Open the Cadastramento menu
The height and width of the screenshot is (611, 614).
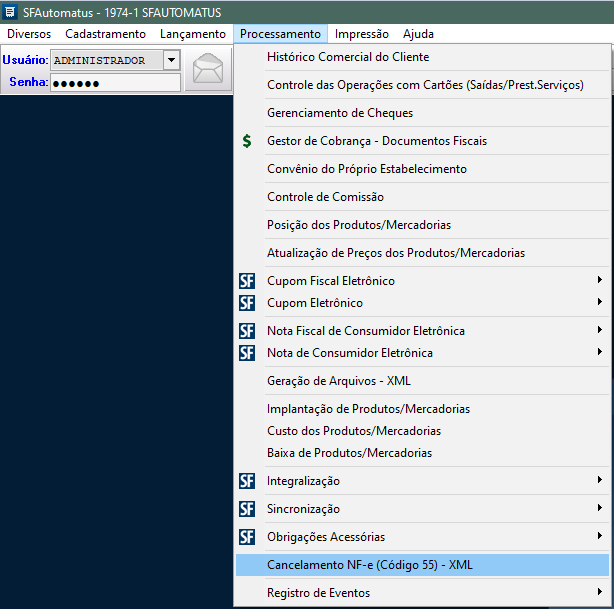click(x=105, y=34)
